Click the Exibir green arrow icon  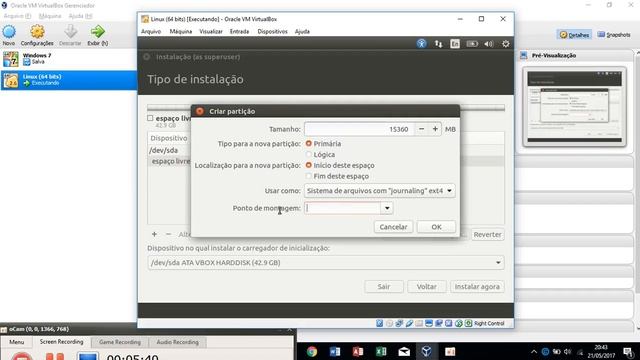[98, 32]
